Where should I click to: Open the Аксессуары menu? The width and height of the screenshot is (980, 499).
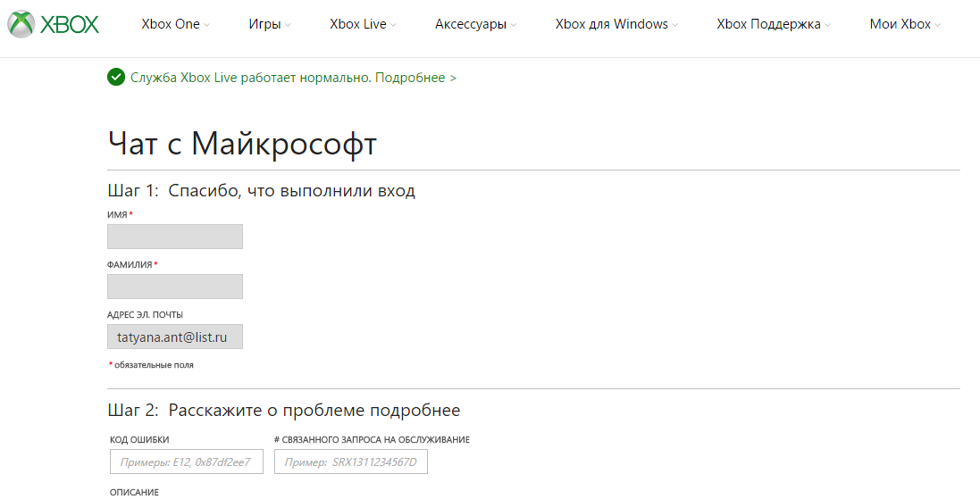(x=471, y=24)
